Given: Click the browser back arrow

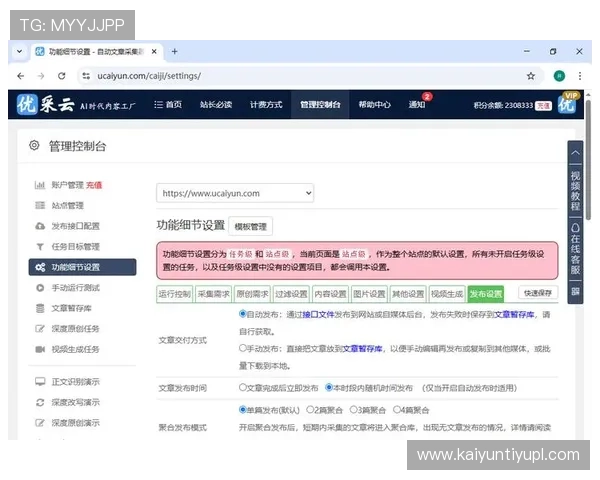Looking at the screenshot, I should (x=21, y=76).
